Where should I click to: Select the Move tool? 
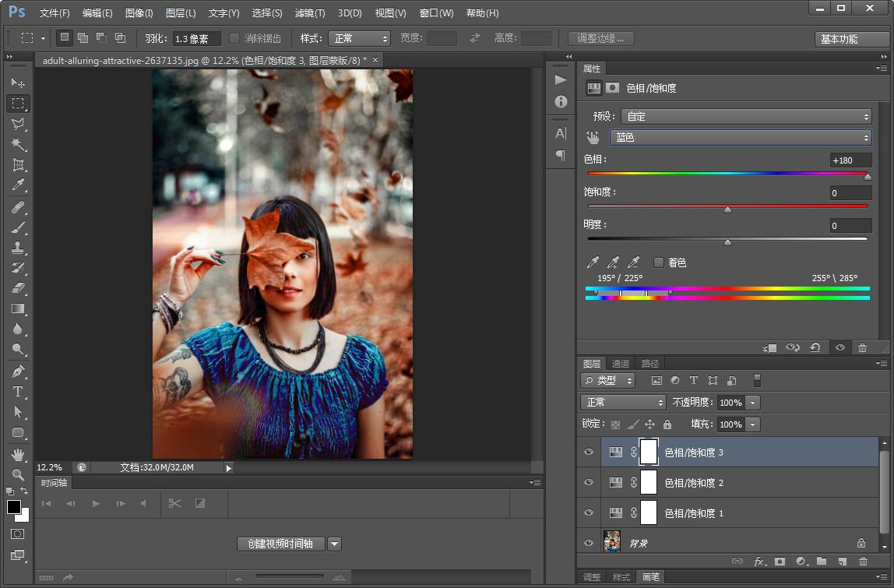coord(18,83)
